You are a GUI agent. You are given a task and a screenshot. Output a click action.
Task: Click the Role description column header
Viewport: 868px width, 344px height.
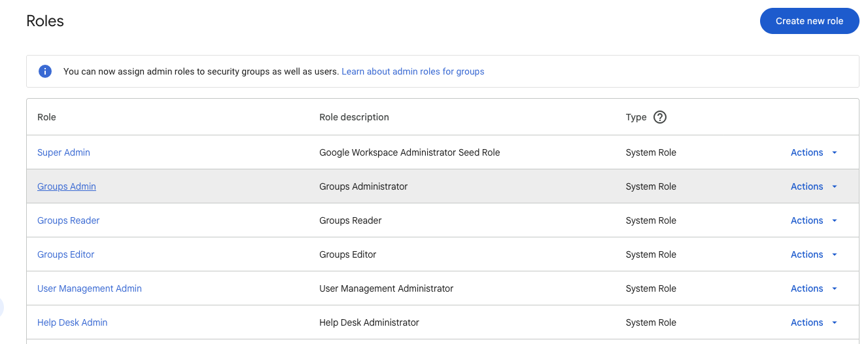tap(354, 117)
